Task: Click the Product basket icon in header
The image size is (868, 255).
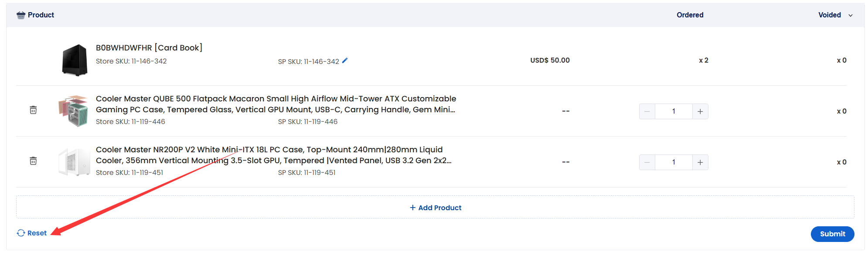Action: (21, 15)
